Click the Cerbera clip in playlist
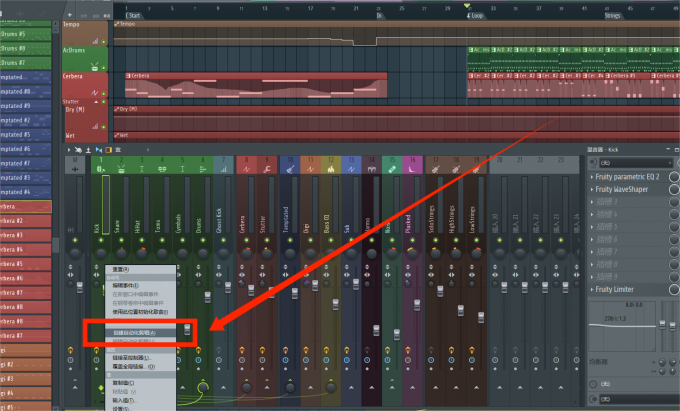 point(256,85)
